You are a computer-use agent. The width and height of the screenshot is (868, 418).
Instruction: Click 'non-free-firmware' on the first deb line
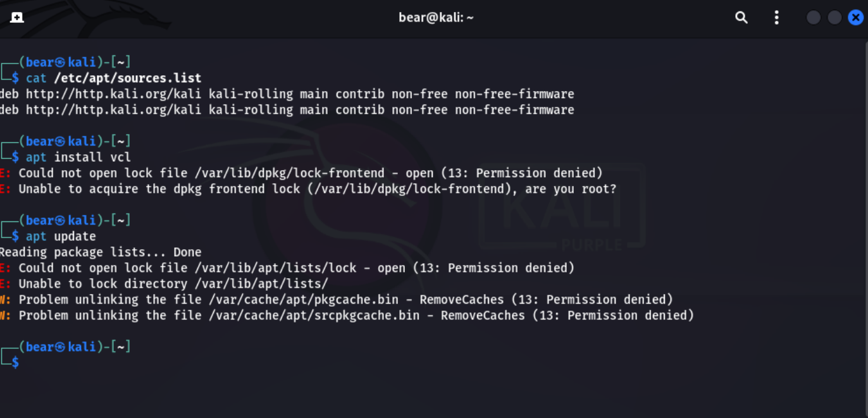click(514, 94)
